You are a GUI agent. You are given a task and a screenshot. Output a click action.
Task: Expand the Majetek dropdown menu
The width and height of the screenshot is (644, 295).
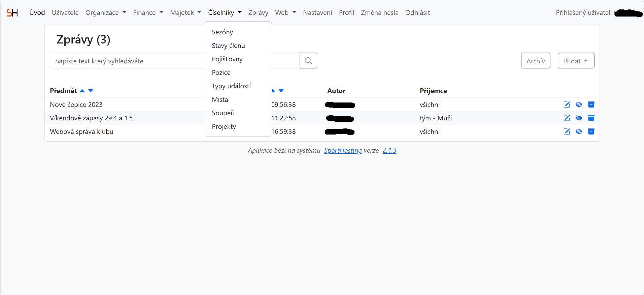pyautogui.click(x=185, y=12)
